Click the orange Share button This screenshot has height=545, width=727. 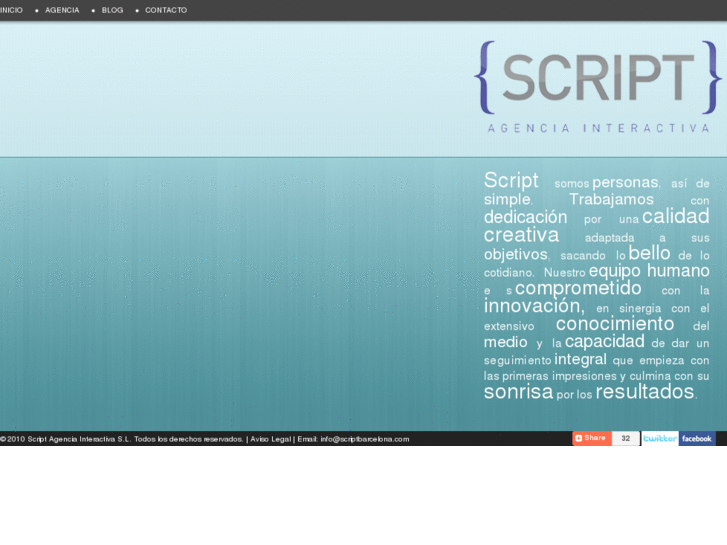pos(592,438)
